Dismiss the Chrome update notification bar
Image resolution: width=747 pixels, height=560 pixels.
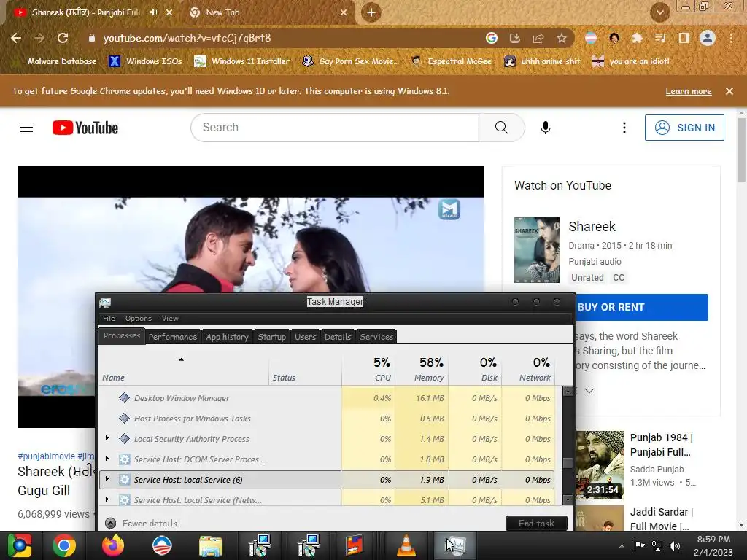tap(729, 91)
